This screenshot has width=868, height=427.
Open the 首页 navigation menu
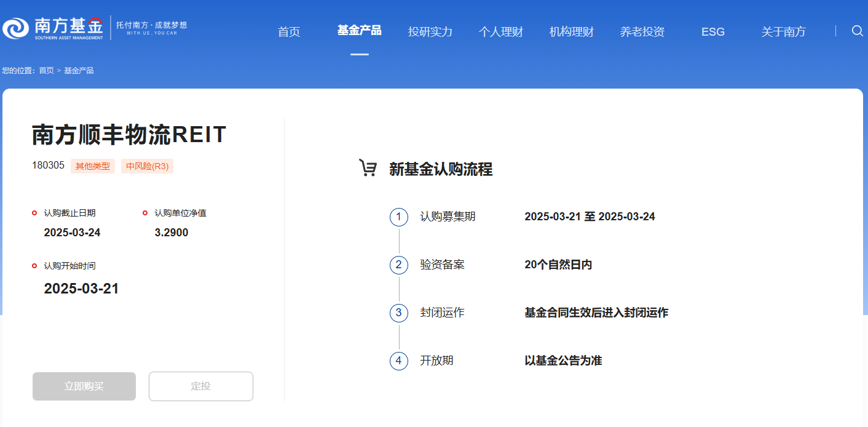[x=289, y=32]
